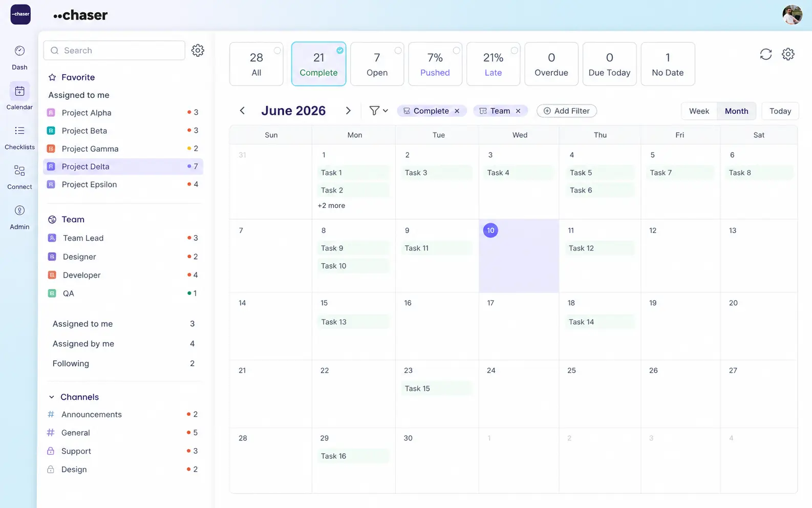This screenshot has width=812, height=508.
Task: Select the Late percentage card
Action: coord(494,64)
